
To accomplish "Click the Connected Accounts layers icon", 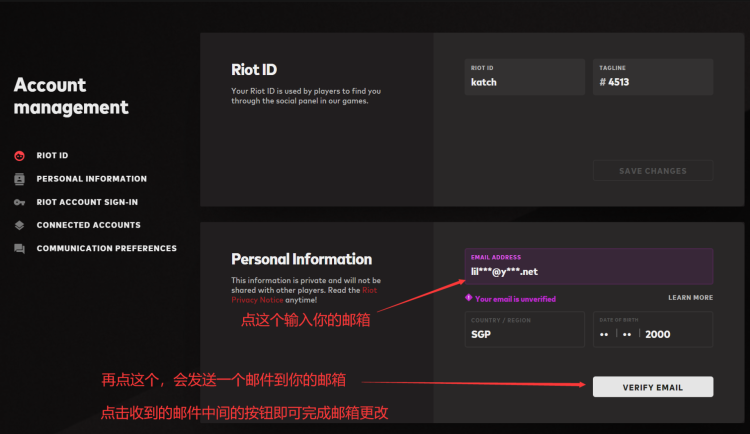I will 19,225.
